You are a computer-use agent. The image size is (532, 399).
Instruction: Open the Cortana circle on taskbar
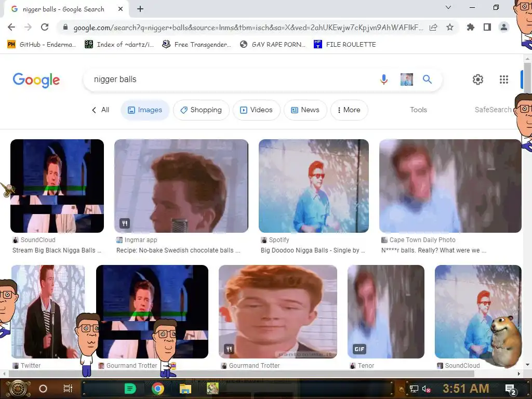tap(43, 389)
